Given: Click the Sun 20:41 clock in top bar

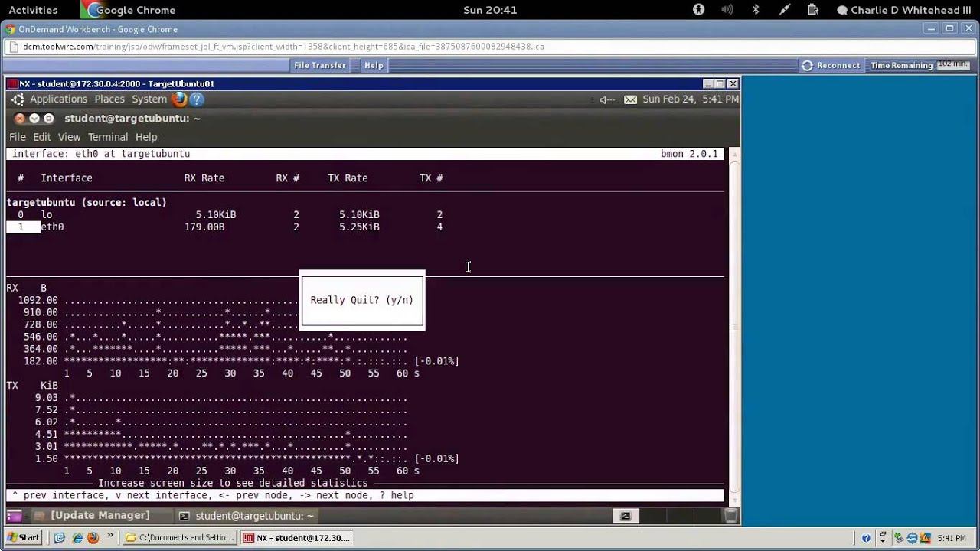Looking at the screenshot, I should [x=490, y=10].
